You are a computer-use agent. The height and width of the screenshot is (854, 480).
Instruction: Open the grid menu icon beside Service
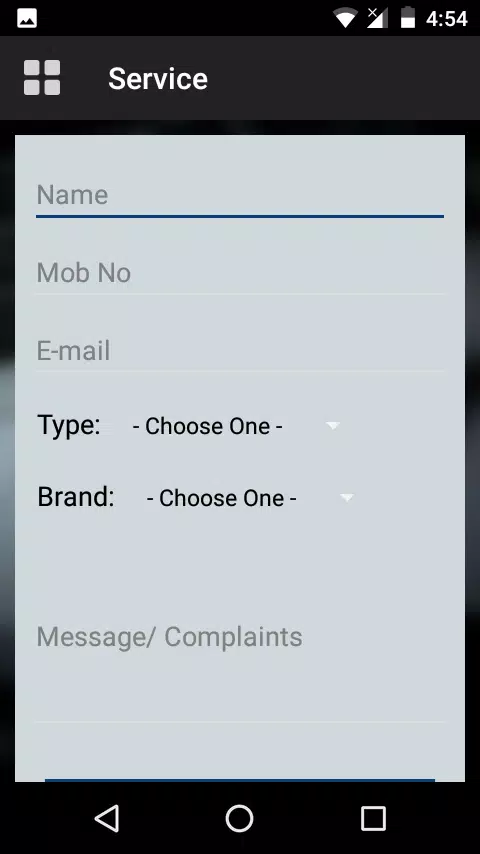(42, 78)
